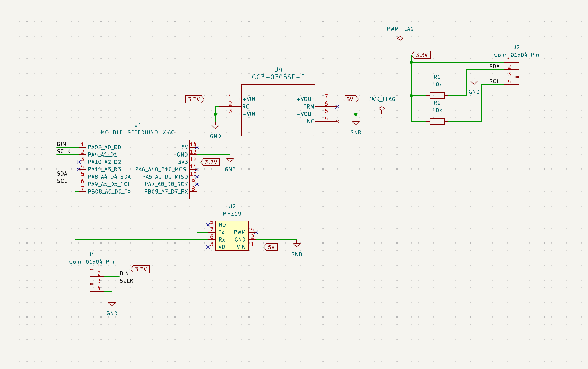Select the 5V global label on U4 +VOUT
588x369 pixels.
click(352, 99)
